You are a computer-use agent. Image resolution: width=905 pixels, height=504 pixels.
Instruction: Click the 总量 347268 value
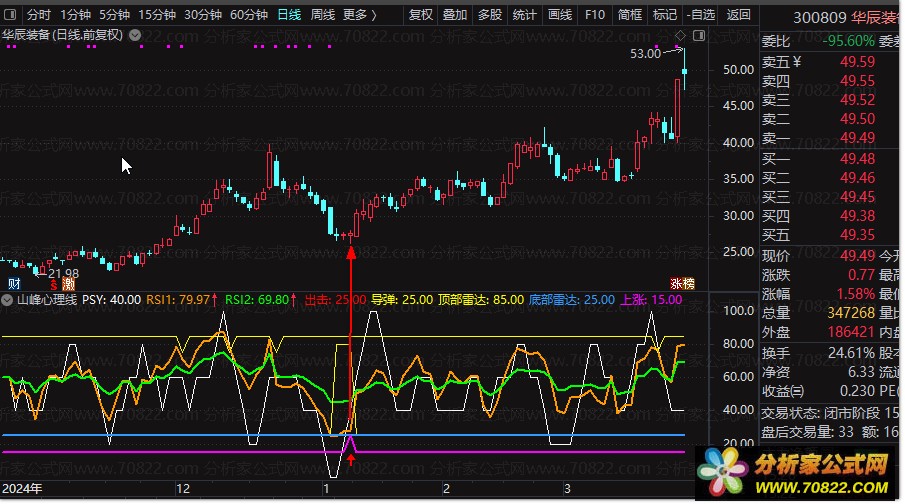pyautogui.click(x=851, y=313)
